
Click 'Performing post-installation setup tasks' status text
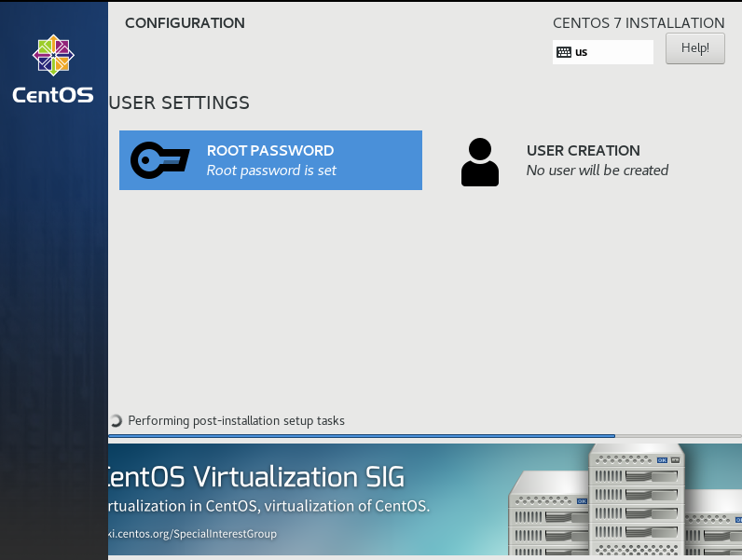click(x=236, y=421)
